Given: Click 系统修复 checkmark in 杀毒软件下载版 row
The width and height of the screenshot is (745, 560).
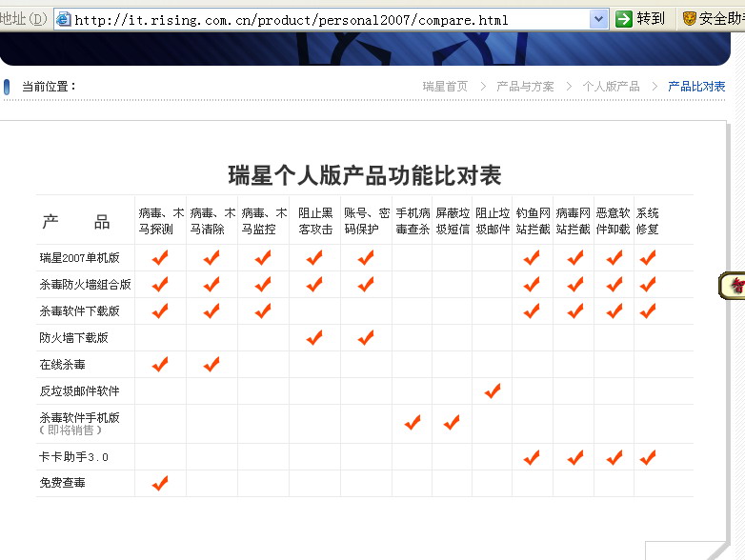Looking at the screenshot, I should (648, 311).
